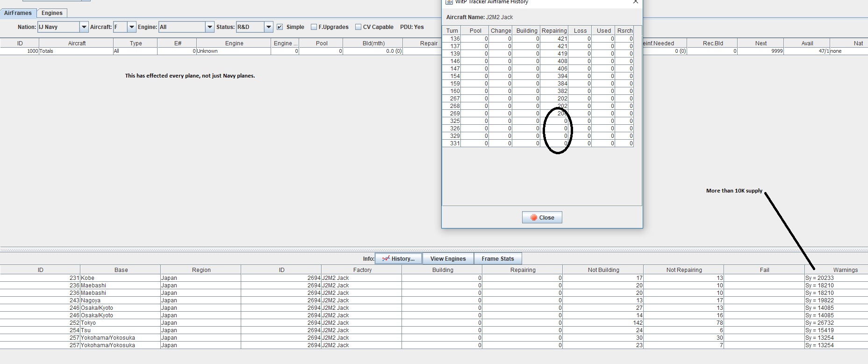Viewport: 868px width, 364px height.
Task: Click the Next column header
Action: click(x=760, y=43)
